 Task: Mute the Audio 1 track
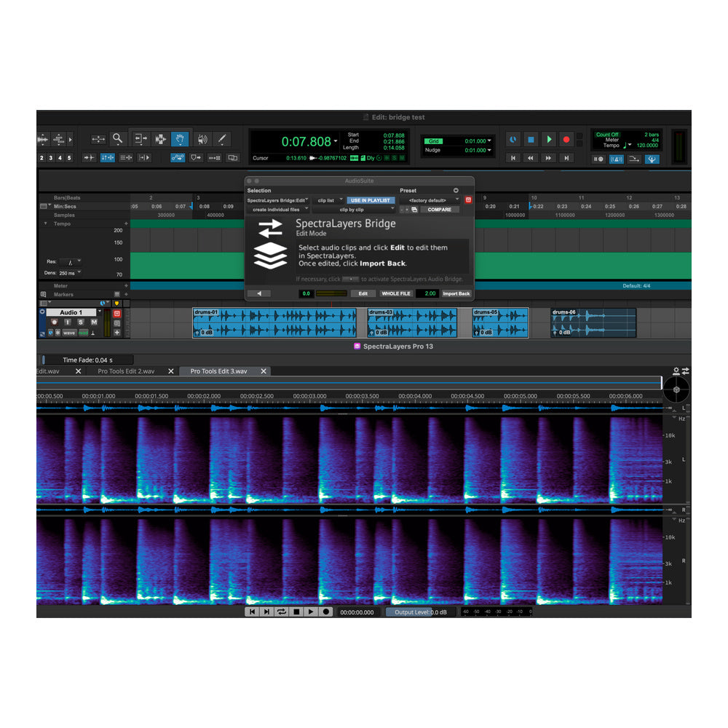94,322
